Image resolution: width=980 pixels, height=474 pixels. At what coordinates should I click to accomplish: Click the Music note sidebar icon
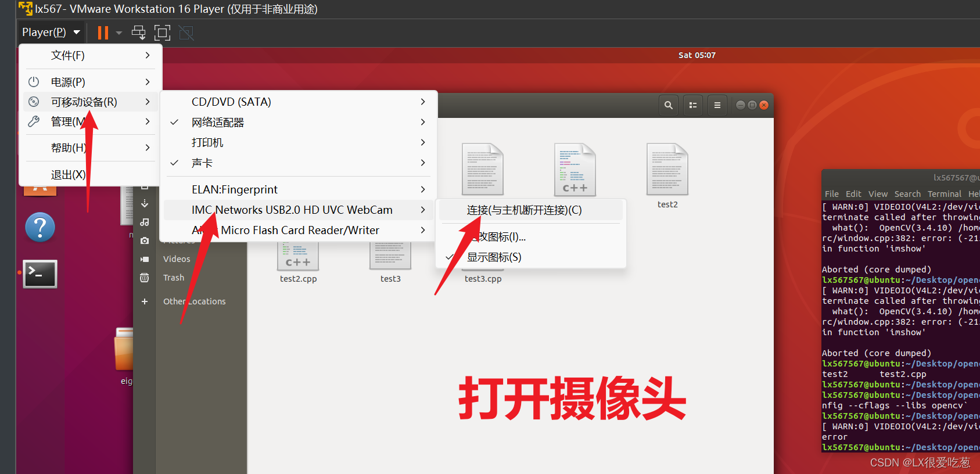click(145, 222)
